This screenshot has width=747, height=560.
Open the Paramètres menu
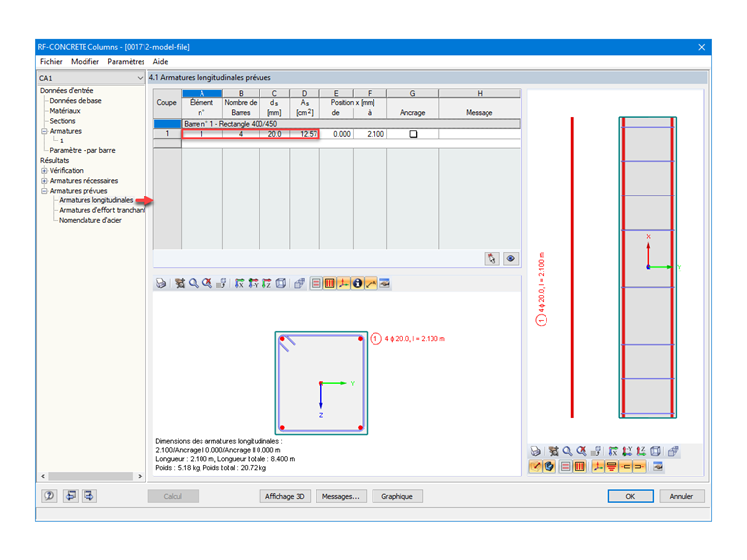(x=126, y=62)
